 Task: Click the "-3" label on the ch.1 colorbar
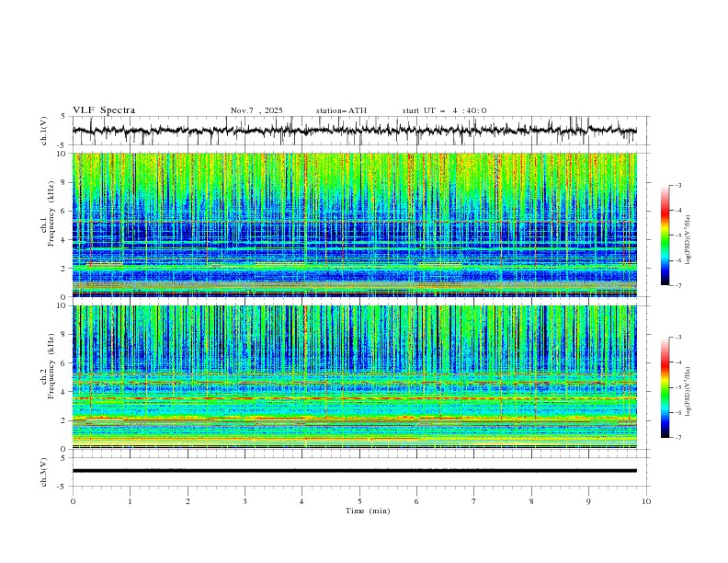(x=678, y=185)
